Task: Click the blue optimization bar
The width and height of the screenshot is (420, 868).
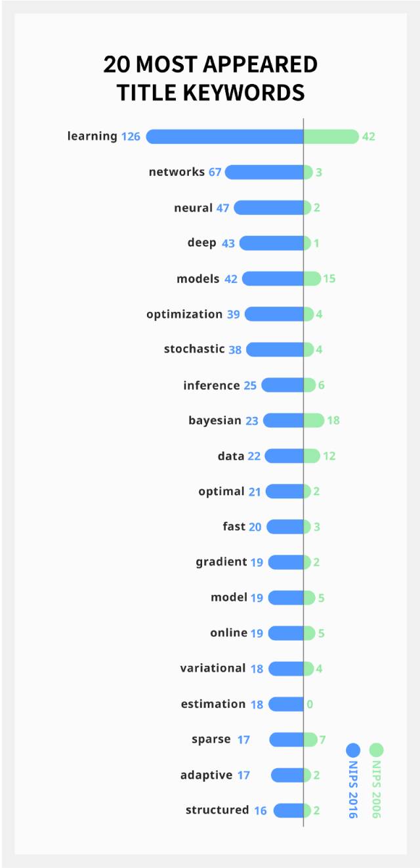Action: tap(274, 314)
